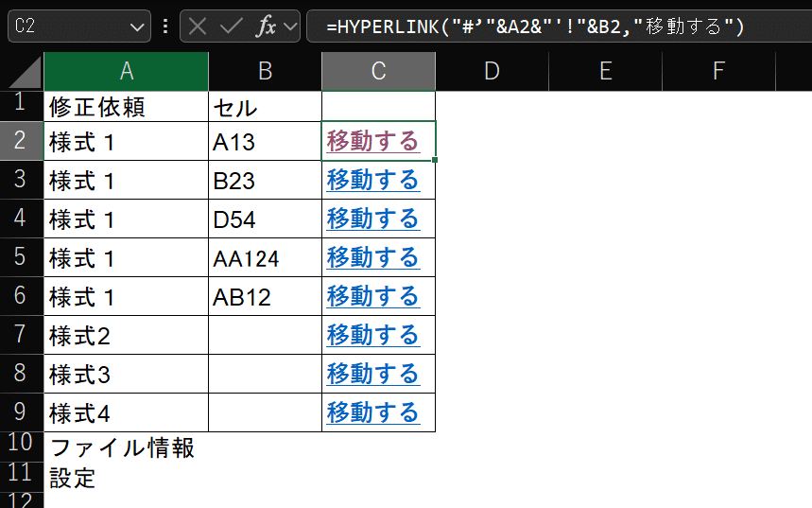Select column E header

pyautogui.click(x=605, y=72)
